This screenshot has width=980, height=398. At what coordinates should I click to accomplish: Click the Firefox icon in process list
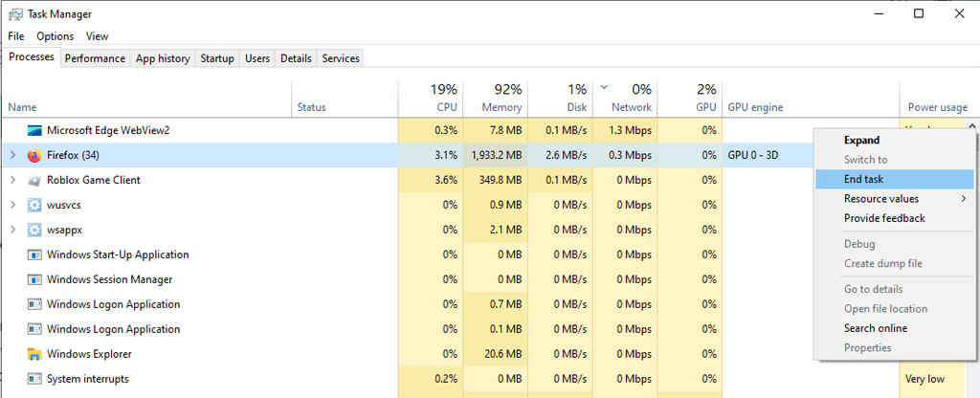tap(34, 155)
